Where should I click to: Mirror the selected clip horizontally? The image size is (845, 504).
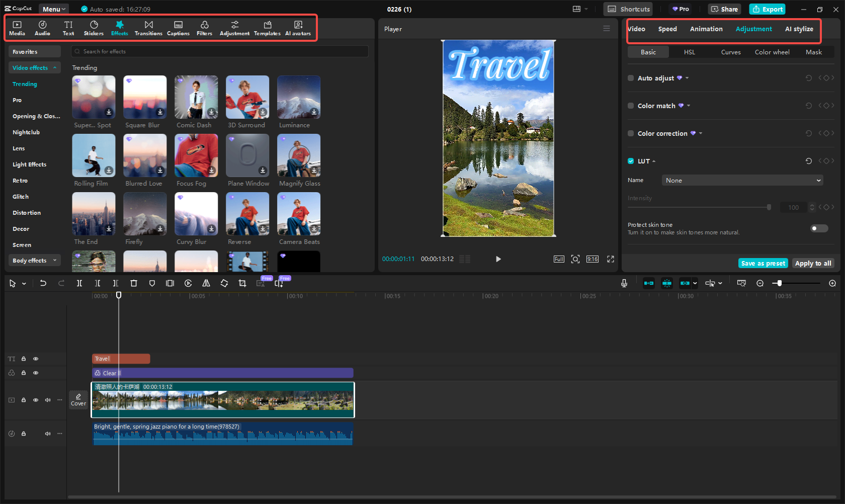pos(206,283)
